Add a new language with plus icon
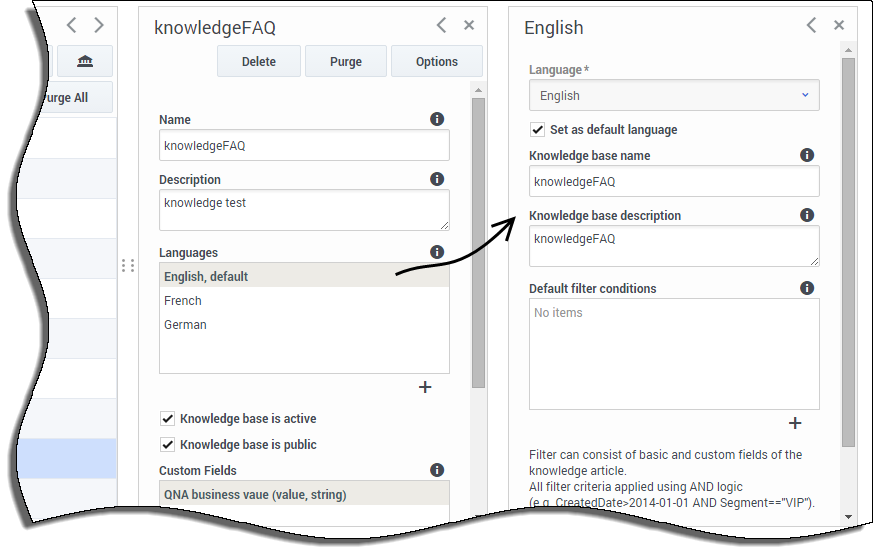 click(425, 387)
